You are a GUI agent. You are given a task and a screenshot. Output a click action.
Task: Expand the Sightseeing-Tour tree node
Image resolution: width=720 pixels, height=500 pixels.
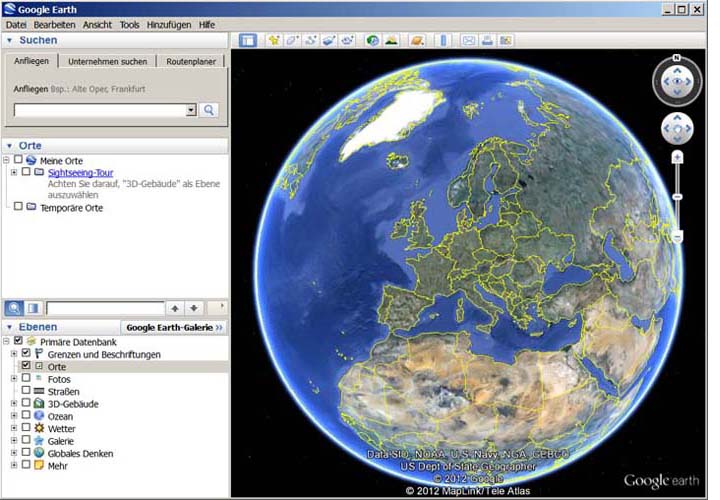pos(14,172)
